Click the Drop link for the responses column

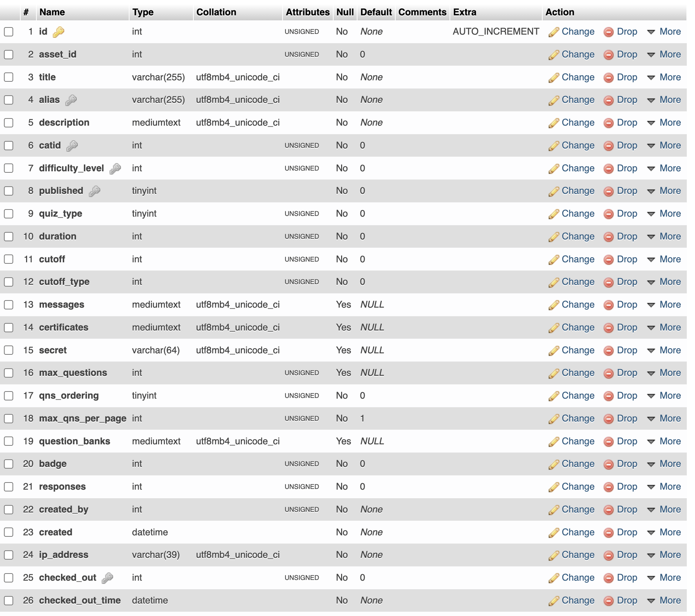click(626, 487)
